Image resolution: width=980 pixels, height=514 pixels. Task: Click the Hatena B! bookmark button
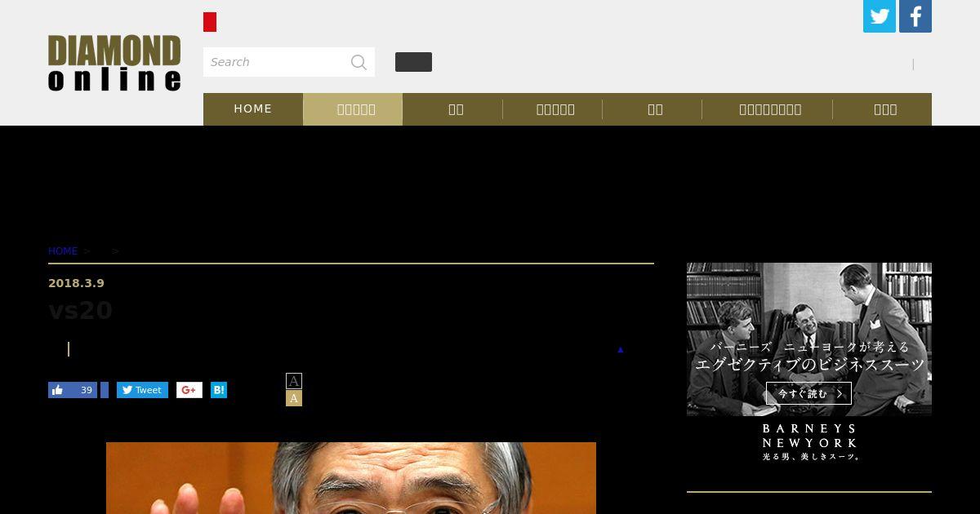coord(219,390)
